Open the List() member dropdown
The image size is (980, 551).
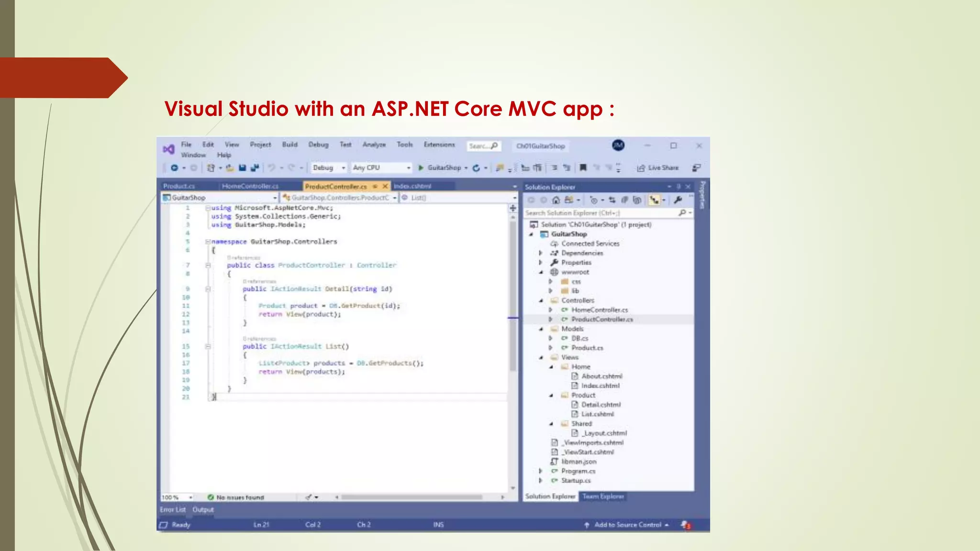(459, 198)
